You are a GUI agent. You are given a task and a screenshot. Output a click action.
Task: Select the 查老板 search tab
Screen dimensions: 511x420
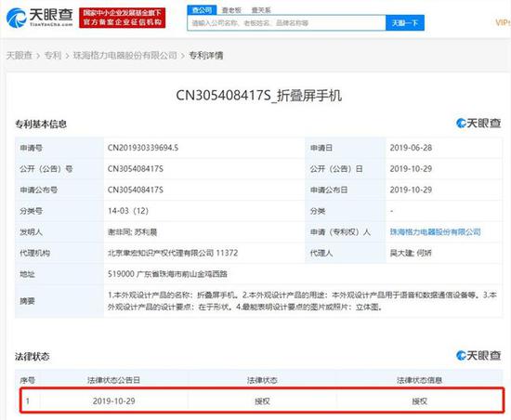[x=231, y=10]
